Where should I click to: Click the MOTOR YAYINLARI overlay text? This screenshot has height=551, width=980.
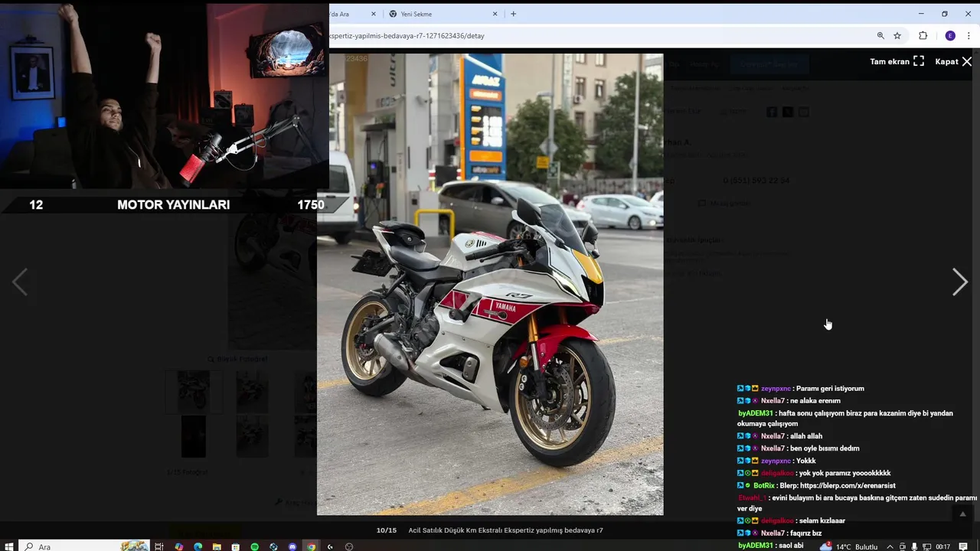(x=174, y=205)
